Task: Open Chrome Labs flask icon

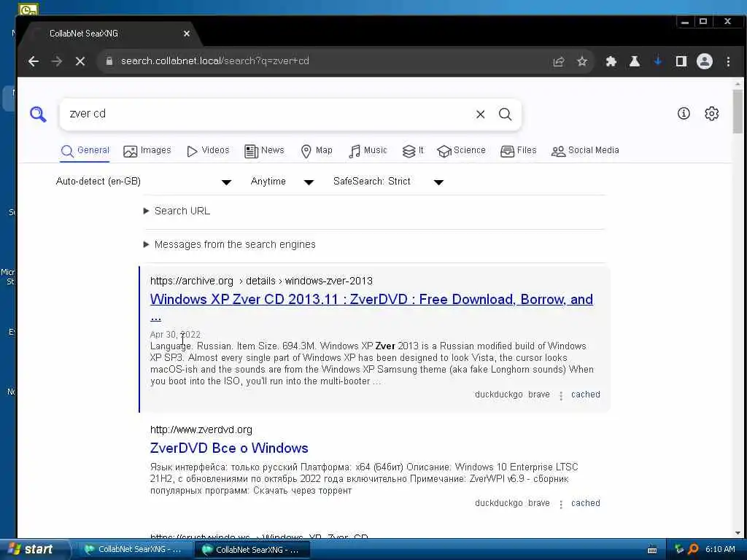Action: coord(635,61)
